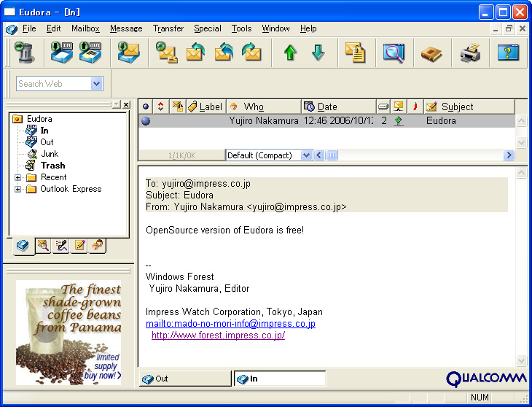Screen dimensions: 532x407
Task: Select the Mailboxes tab icon below tree
Action: click(23, 245)
